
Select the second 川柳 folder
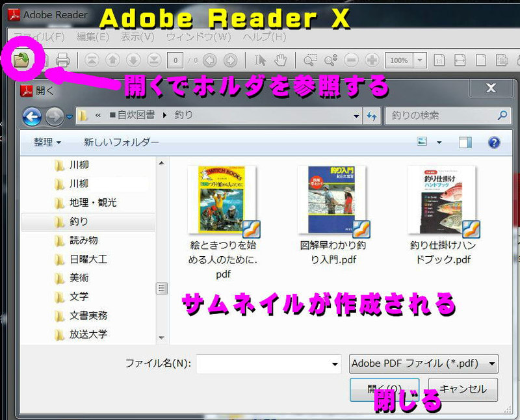point(79,183)
